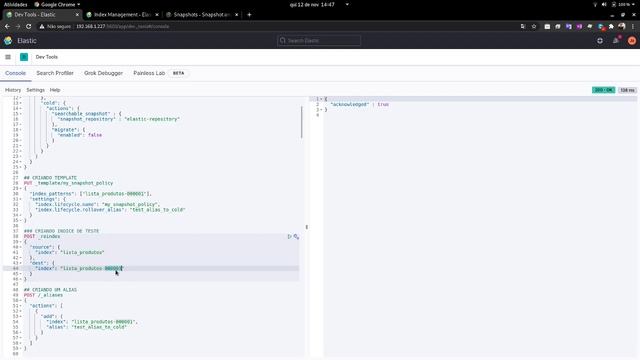This screenshot has height=360, width=640.
Task: Open the Painless Lab tab
Action: point(149,73)
